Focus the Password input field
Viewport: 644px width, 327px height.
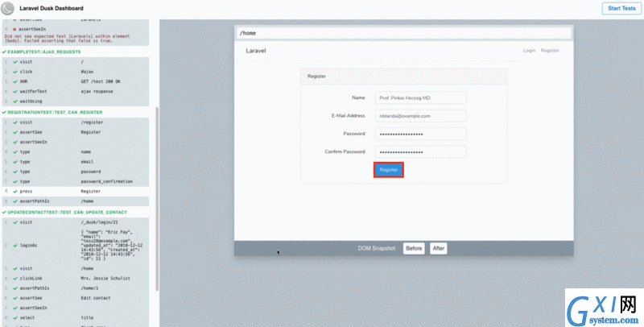point(420,134)
